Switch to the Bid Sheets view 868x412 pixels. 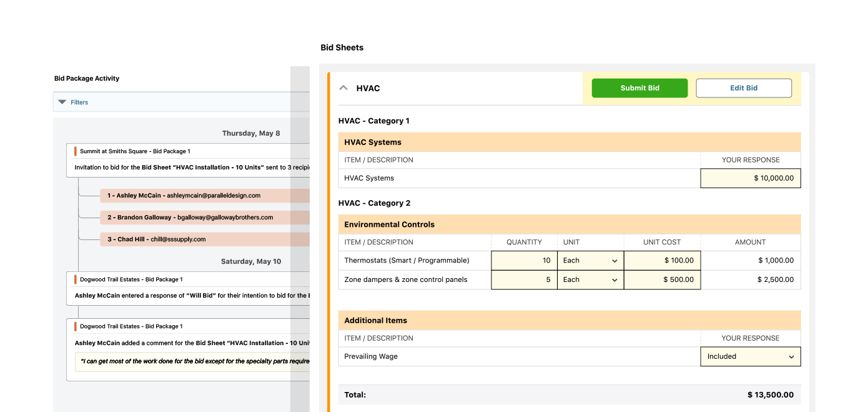click(x=342, y=47)
